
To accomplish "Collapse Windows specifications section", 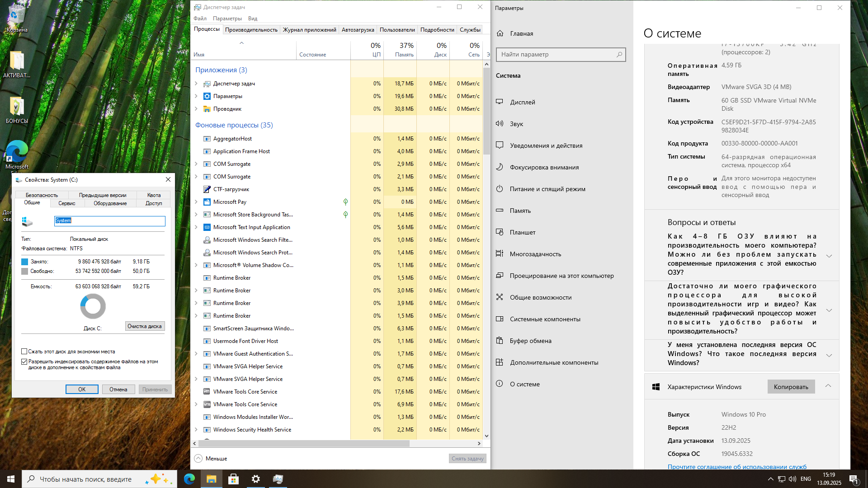I will pos(828,386).
